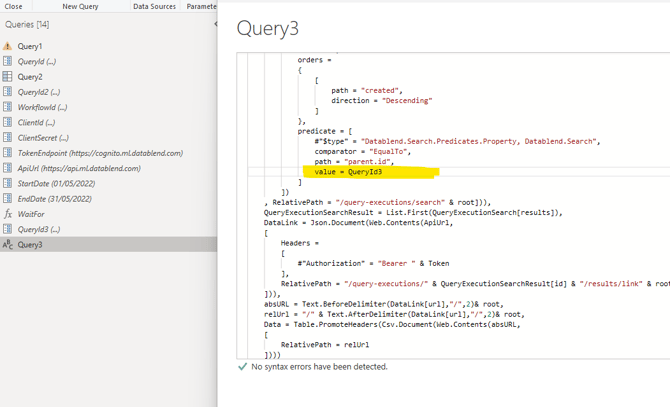Click the fx function icon beside WaitFor

7,214
